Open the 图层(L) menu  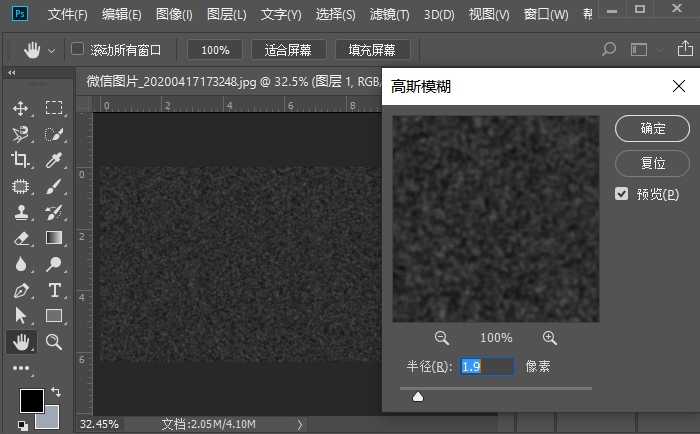coord(227,15)
